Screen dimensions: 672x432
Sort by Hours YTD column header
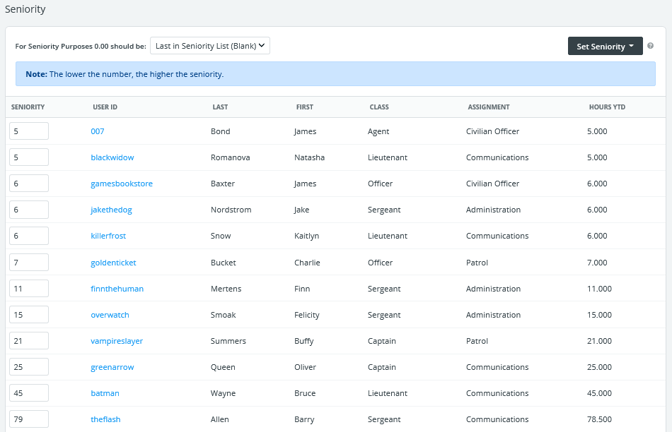[607, 107]
